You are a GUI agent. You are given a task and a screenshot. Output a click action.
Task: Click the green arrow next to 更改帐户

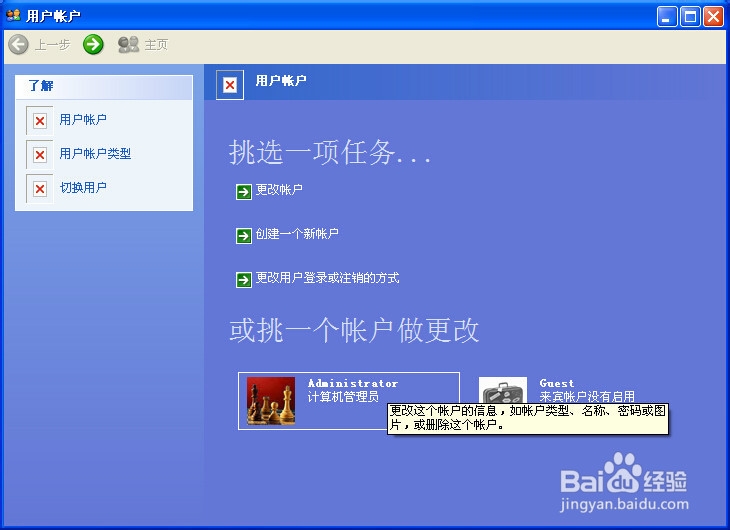pos(244,191)
